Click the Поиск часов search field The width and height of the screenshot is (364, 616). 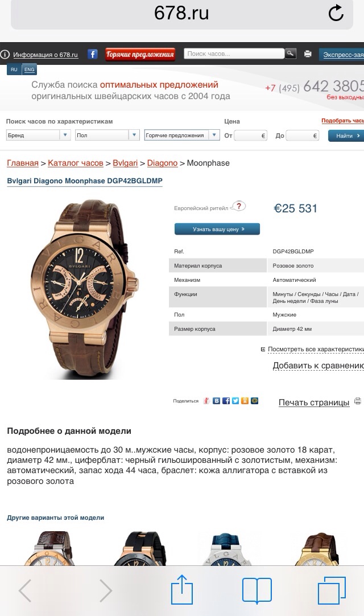pyautogui.click(x=234, y=54)
